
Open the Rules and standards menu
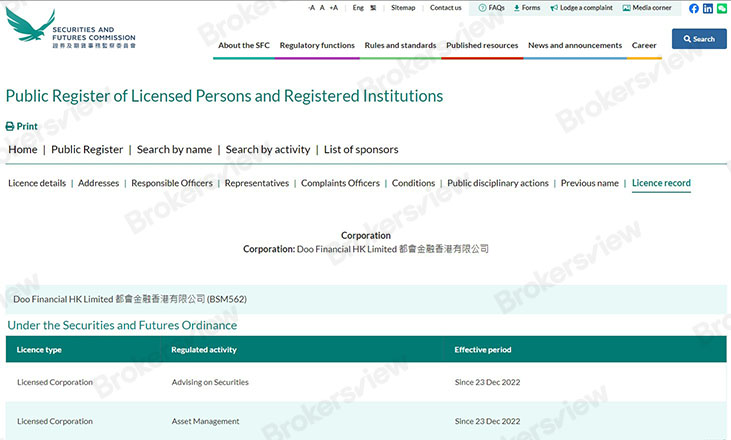click(x=400, y=45)
